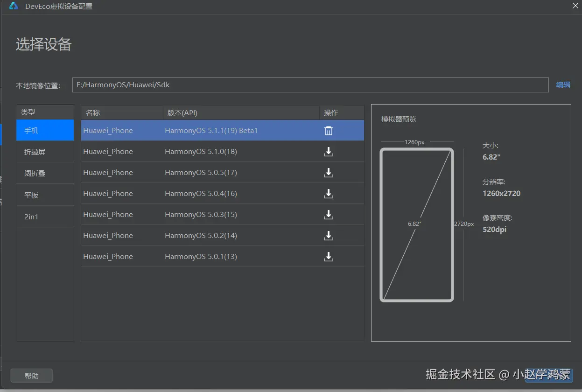
Task: Click the HarmonyOS 5.0.4(16) version cell
Action: 201,194
